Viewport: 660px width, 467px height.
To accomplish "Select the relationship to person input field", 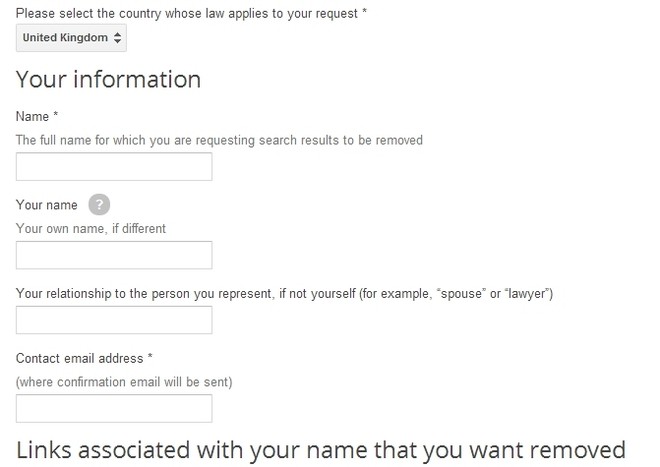I will pos(114,320).
